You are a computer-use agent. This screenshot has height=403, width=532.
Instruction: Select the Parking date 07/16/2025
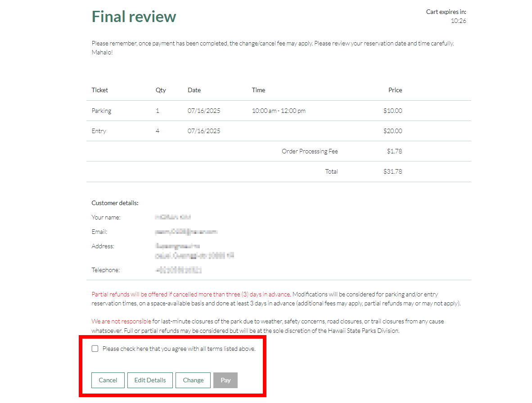[x=204, y=111]
